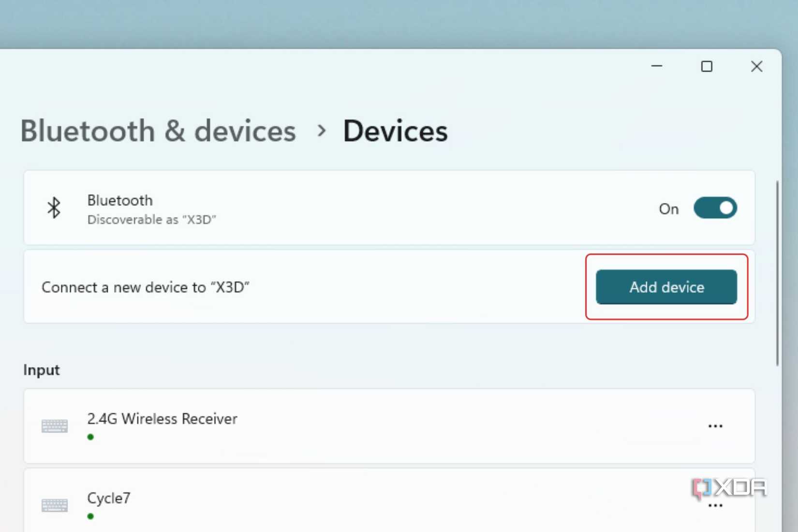798x532 pixels.
Task: Maximize the Settings window
Action: (x=707, y=66)
